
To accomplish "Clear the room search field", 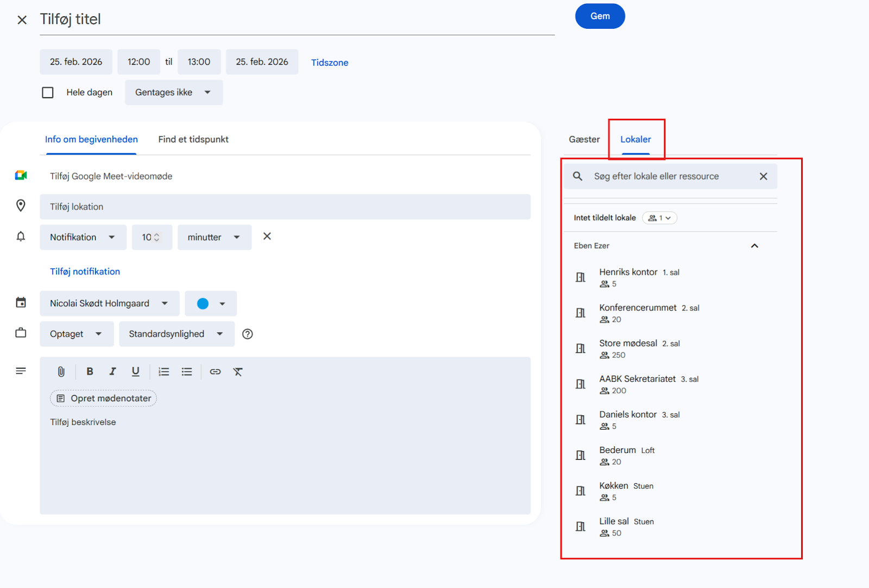I will pos(763,176).
